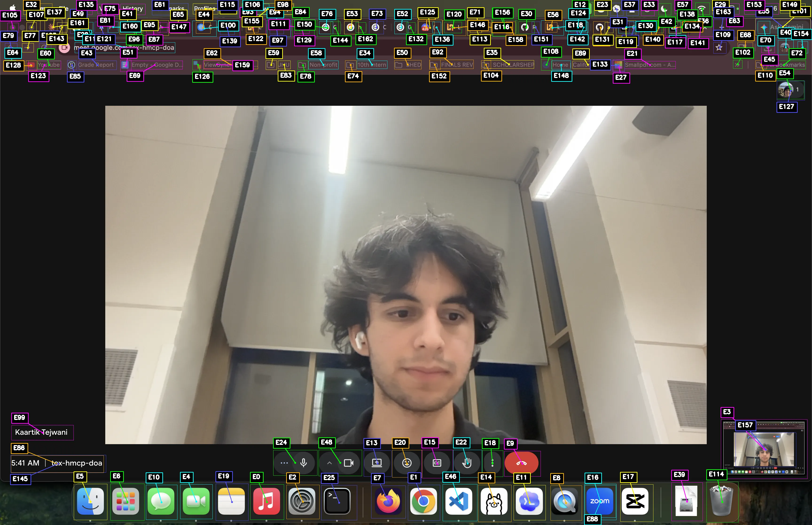Viewport: 812px width, 525px height.
Task: Open the Present screen share button
Action: 377,463
